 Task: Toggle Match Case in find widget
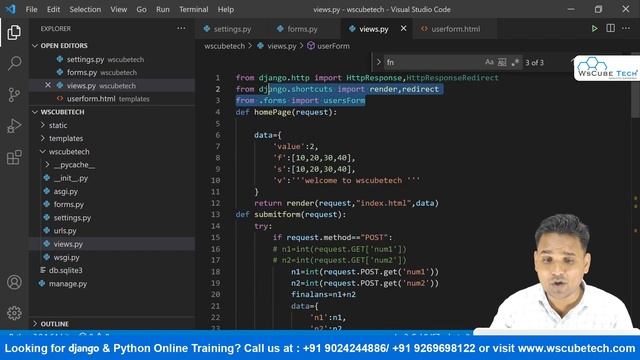pyautogui.click(x=489, y=62)
